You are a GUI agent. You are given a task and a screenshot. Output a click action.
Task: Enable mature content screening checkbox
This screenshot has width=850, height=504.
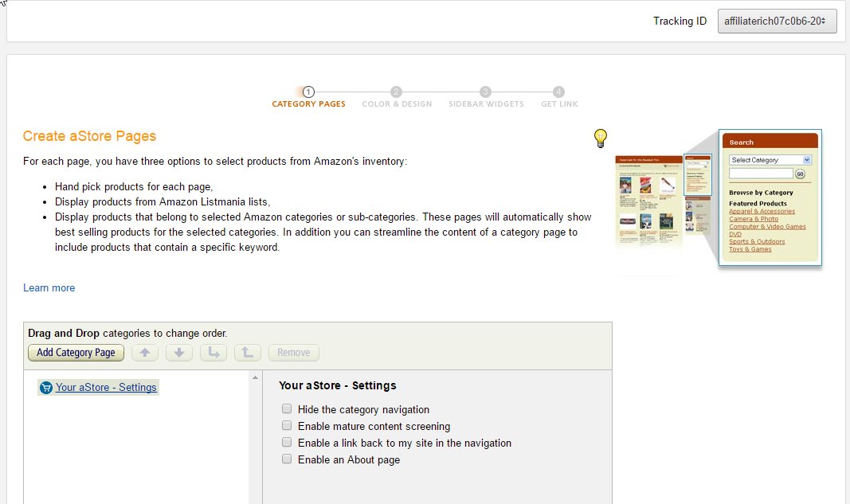(x=287, y=425)
